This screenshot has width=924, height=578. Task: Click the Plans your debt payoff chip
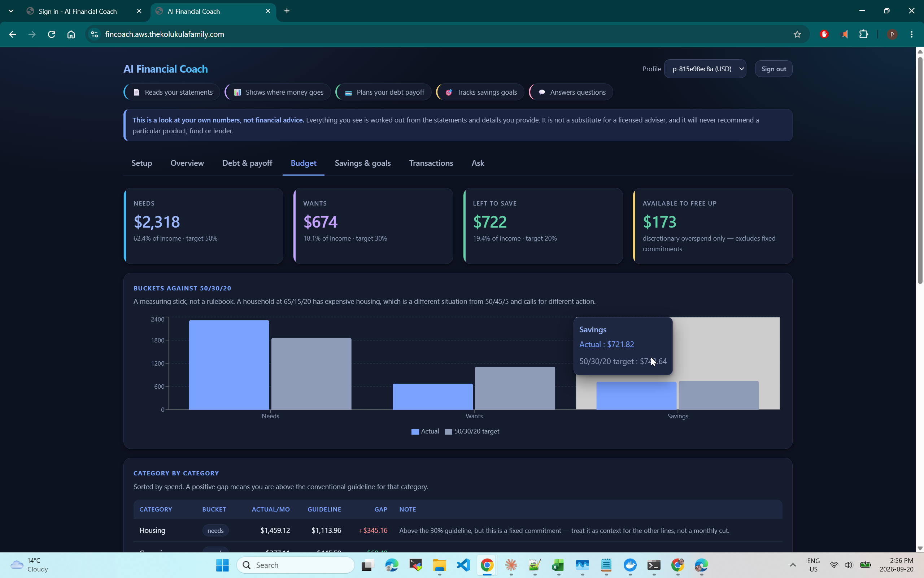point(383,92)
